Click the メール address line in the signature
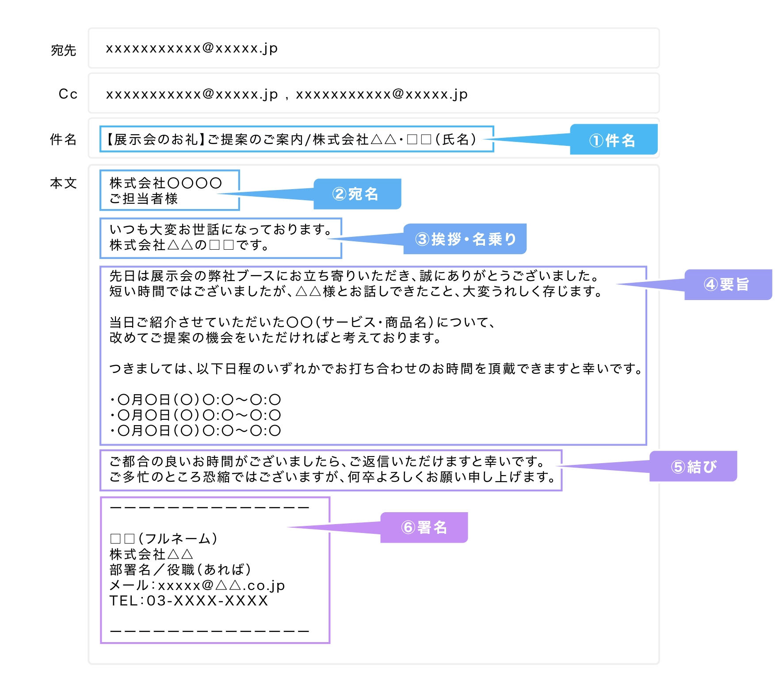Viewport: 783px width, 700px height. [x=197, y=585]
